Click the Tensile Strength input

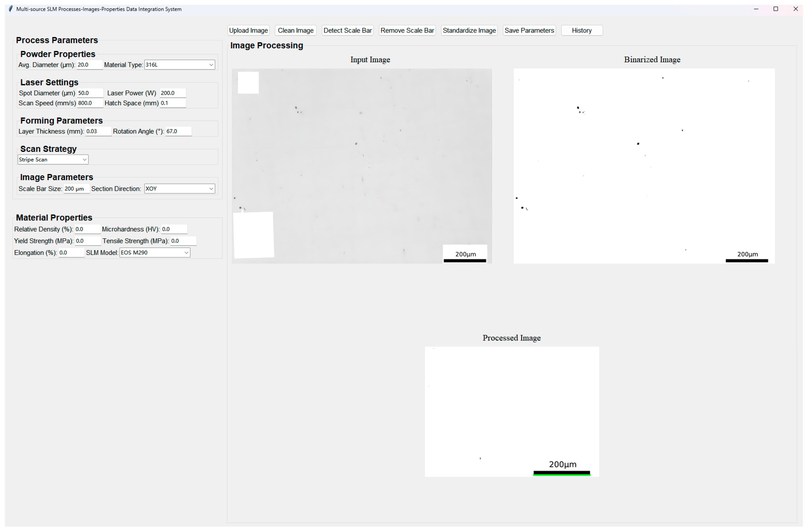point(183,241)
